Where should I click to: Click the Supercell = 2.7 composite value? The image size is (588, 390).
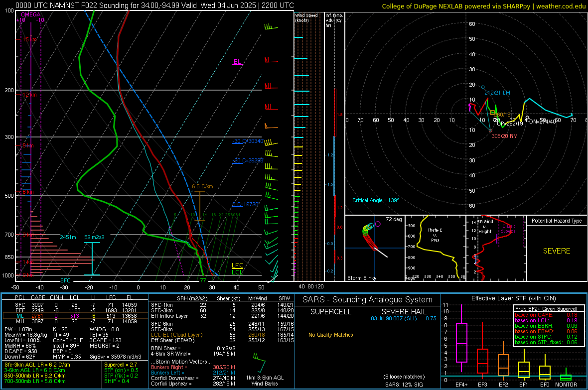click(121, 365)
